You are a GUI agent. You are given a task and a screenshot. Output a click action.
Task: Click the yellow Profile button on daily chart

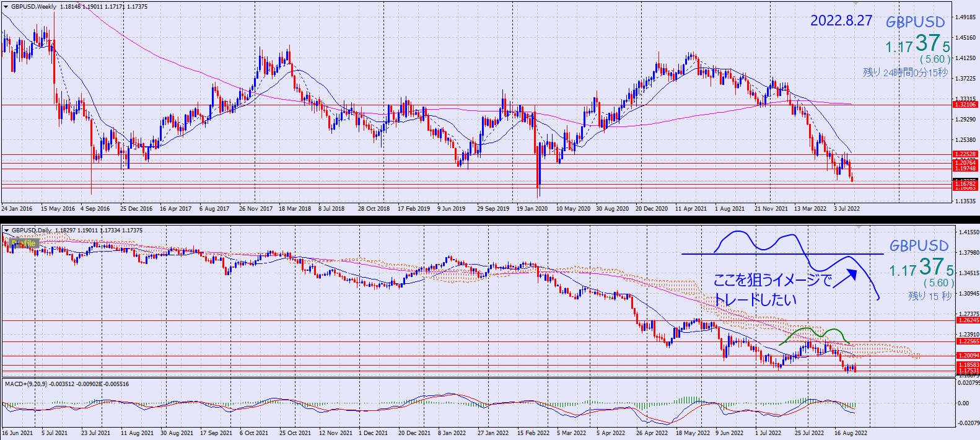(24, 244)
